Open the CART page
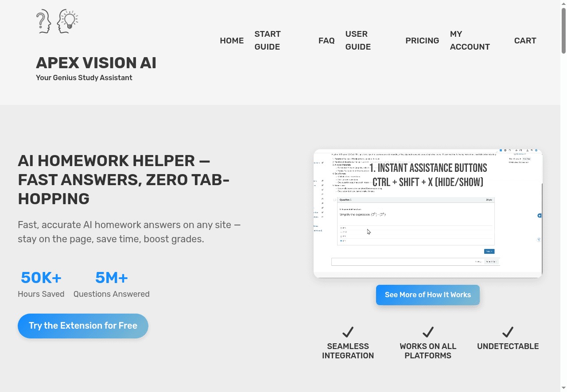This screenshot has width=567, height=392. coord(525,41)
